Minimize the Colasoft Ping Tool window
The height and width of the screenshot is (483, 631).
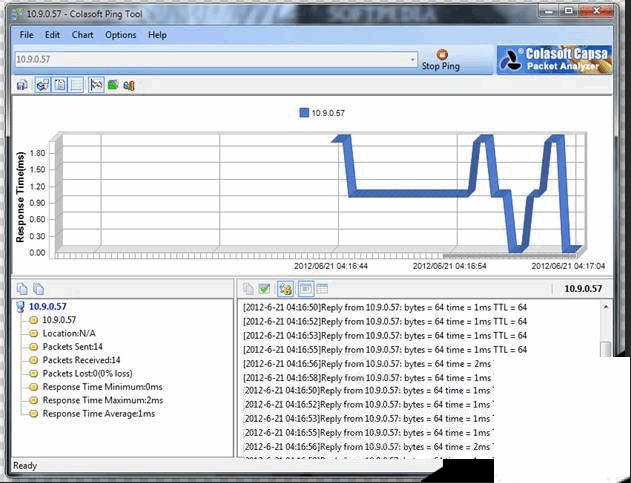548,11
